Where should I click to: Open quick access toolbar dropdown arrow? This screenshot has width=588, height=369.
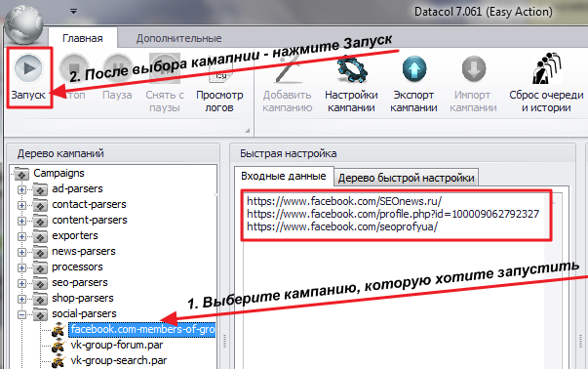[x=73, y=12]
